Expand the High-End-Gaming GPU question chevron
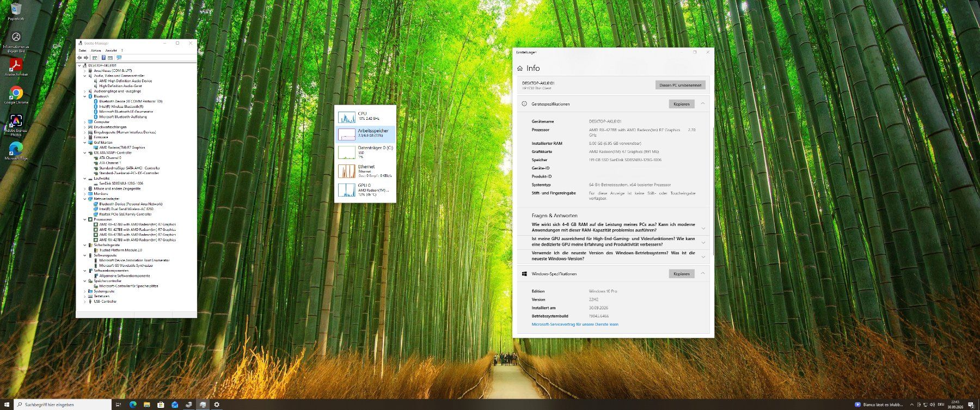This screenshot has width=980, height=410. (x=703, y=242)
